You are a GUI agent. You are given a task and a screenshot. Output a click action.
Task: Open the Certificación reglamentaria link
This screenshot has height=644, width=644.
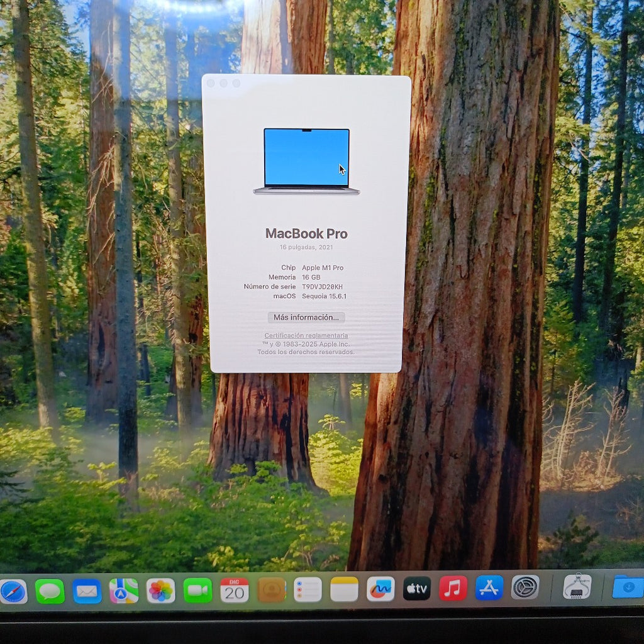[x=306, y=335]
